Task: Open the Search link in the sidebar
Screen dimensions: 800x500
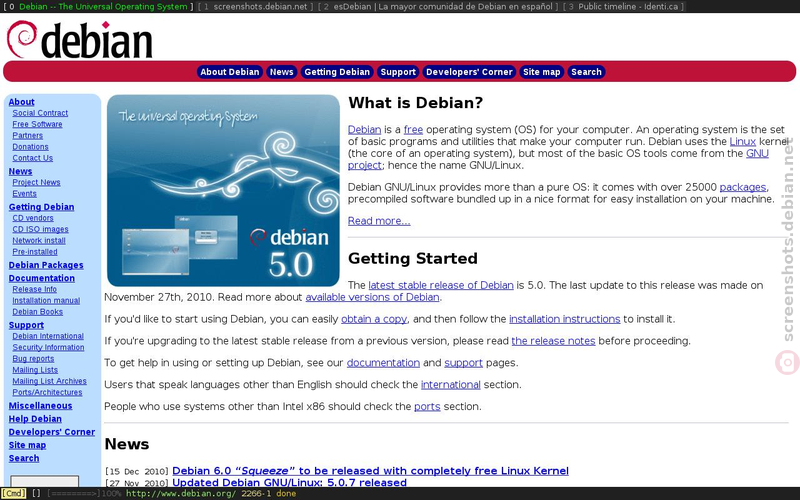Action: click(x=24, y=459)
